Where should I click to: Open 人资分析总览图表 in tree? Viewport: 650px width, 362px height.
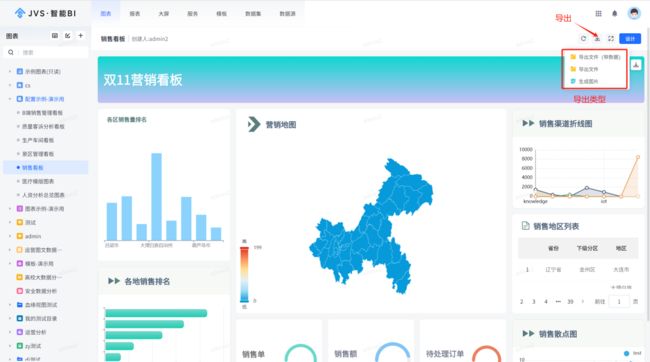tap(43, 195)
